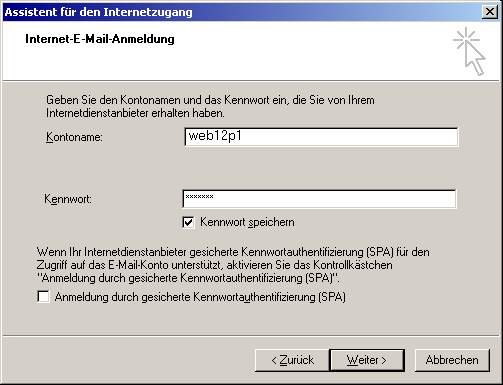Close the Assistent für den Internetzugang dialog
503x385 pixels.
[490, 12]
